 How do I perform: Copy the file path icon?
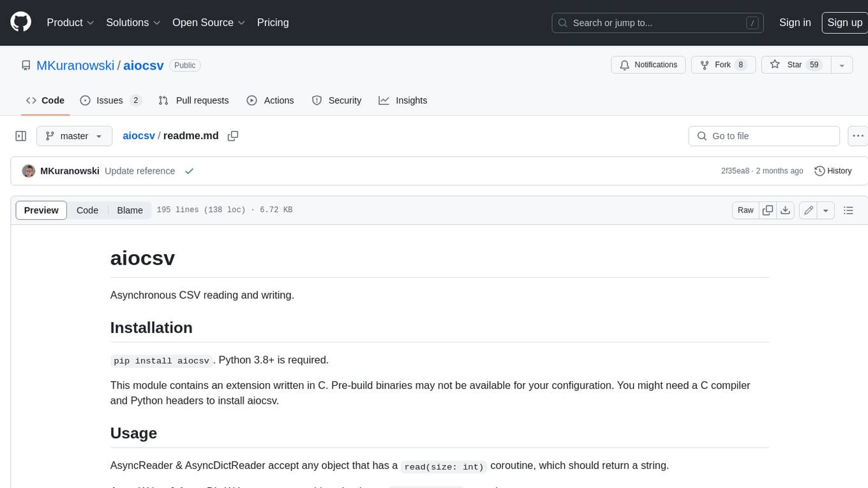click(x=233, y=135)
